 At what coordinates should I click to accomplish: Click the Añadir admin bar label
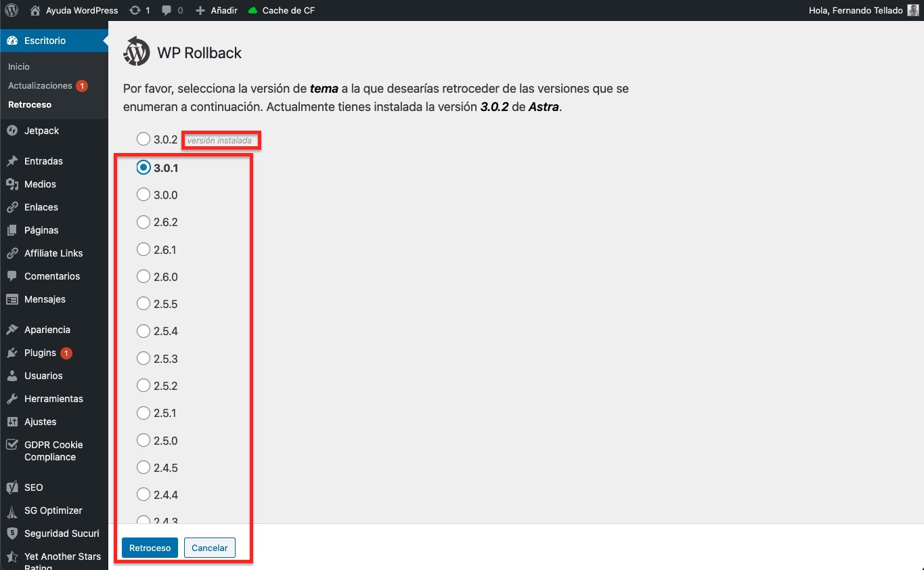click(223, 10)
